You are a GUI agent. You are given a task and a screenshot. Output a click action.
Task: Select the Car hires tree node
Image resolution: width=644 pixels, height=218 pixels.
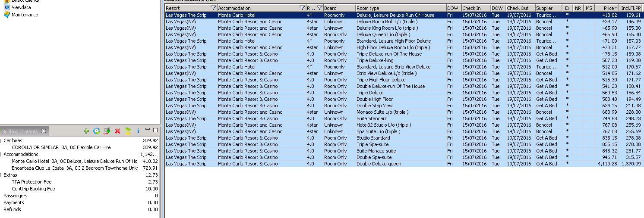[80, 140]
